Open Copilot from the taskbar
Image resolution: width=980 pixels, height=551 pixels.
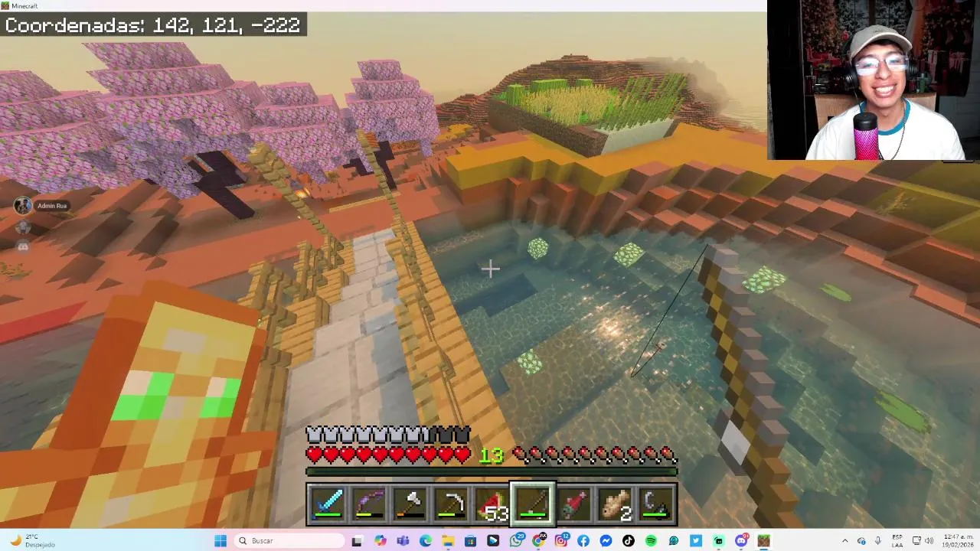380,540
